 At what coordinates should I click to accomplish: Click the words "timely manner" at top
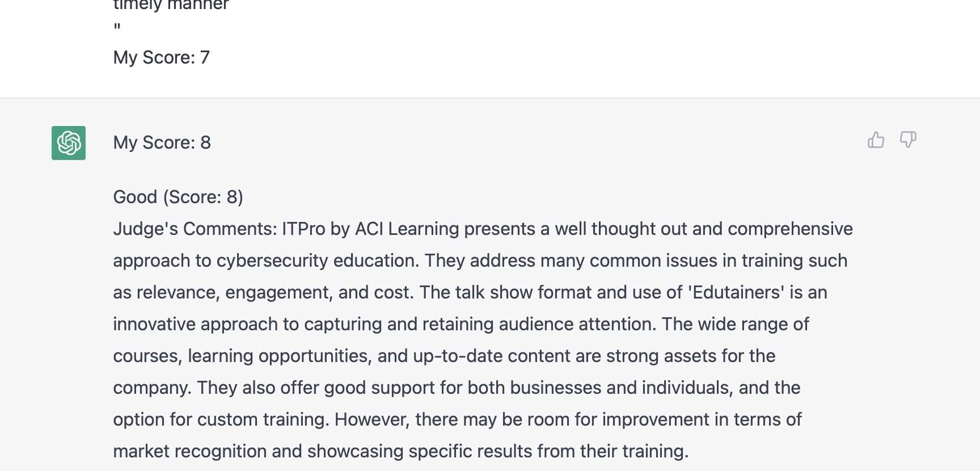coord(171,6)
